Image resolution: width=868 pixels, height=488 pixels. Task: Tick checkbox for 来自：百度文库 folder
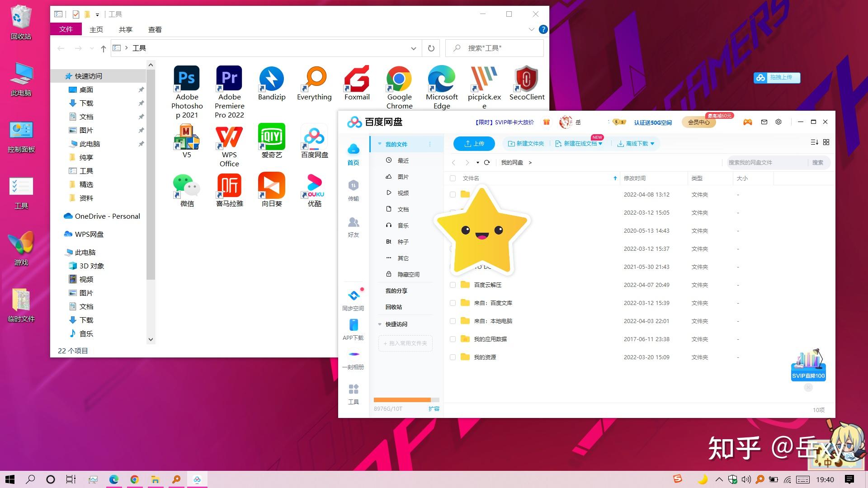coord(453,303)
